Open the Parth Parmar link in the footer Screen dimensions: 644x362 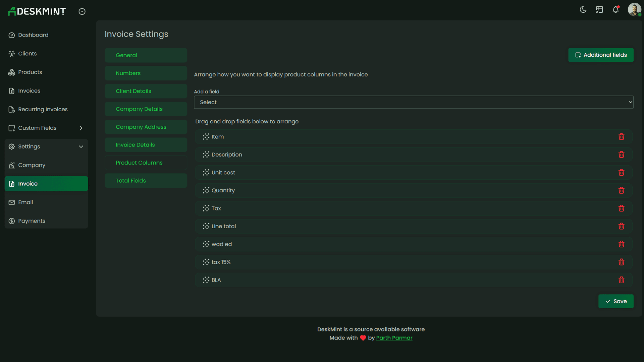[x=394, y=338]
